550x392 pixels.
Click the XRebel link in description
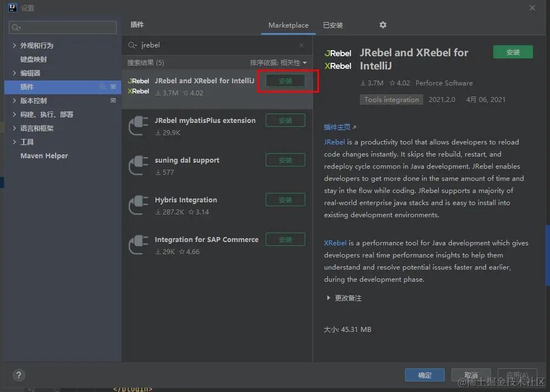click(x=335, y=243)
